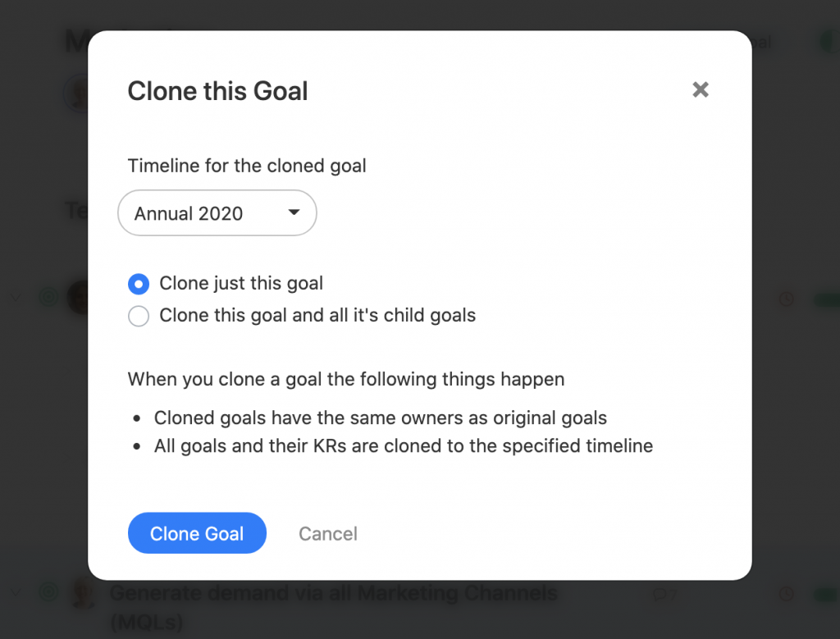Click the Clone just this goal label text
Viewport: 840px width, 639px height.
click(241, 283)
